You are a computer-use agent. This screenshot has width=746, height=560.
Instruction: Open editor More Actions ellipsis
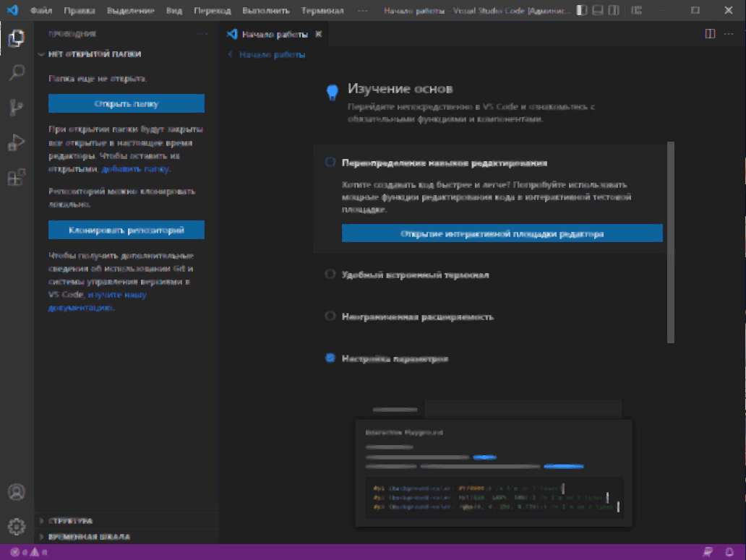click(729, 34)
